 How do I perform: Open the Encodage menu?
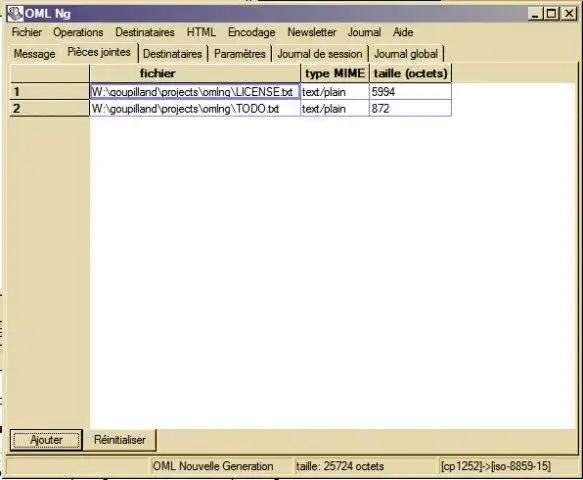coord(251,32)
